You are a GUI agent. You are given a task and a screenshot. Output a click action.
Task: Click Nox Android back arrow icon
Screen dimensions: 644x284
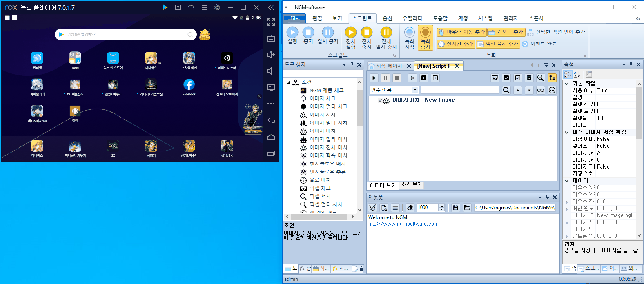271,120
